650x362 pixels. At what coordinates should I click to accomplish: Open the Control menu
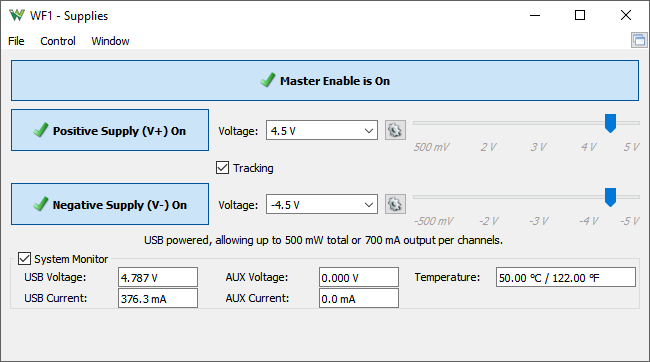pyautogui.click(x=58, y=41)
